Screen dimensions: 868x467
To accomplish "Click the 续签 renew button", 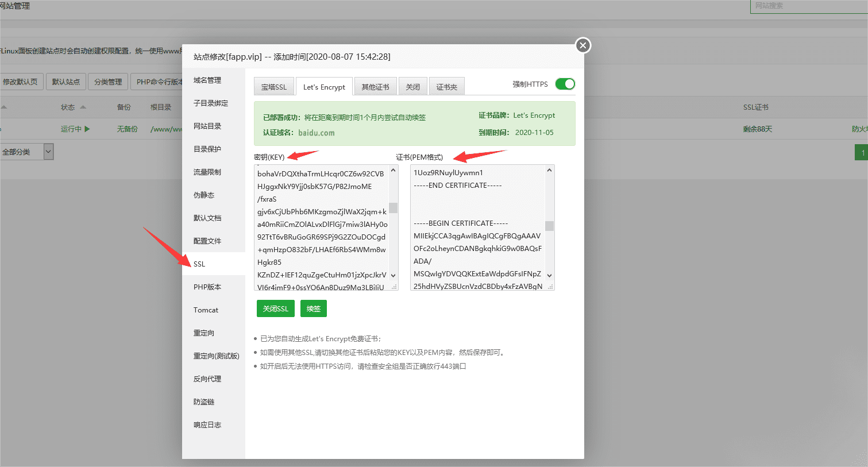I will pos(314,308).
